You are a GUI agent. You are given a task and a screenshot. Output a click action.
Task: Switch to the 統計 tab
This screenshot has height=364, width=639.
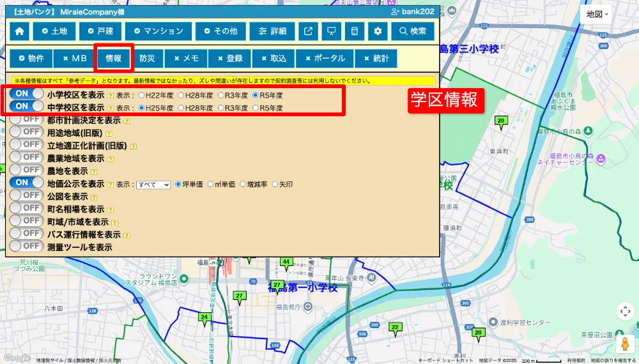pos(376,58)
